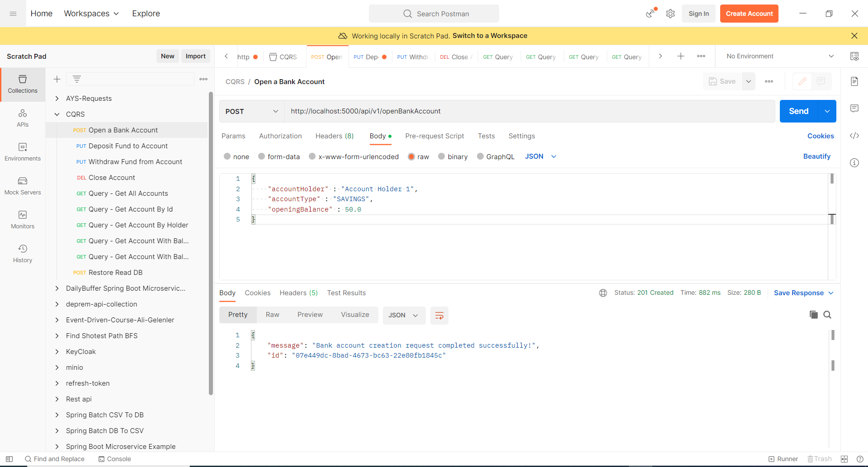
Task: Open the comments icon in right sidebar
Action: (x=854, y=108)
